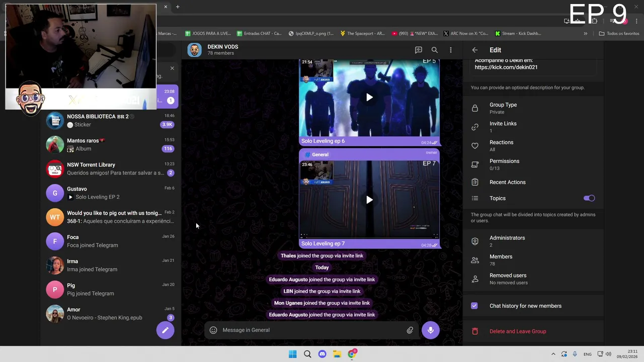Open a new browser tab

pyautogui.click(x=178, y=7)
